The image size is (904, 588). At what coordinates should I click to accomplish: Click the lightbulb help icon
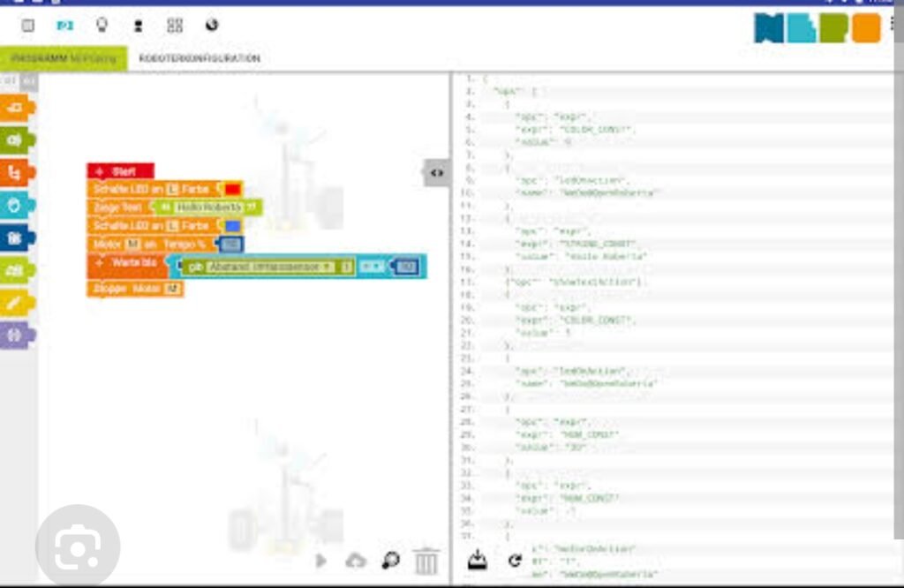click(x=102, y=26)
